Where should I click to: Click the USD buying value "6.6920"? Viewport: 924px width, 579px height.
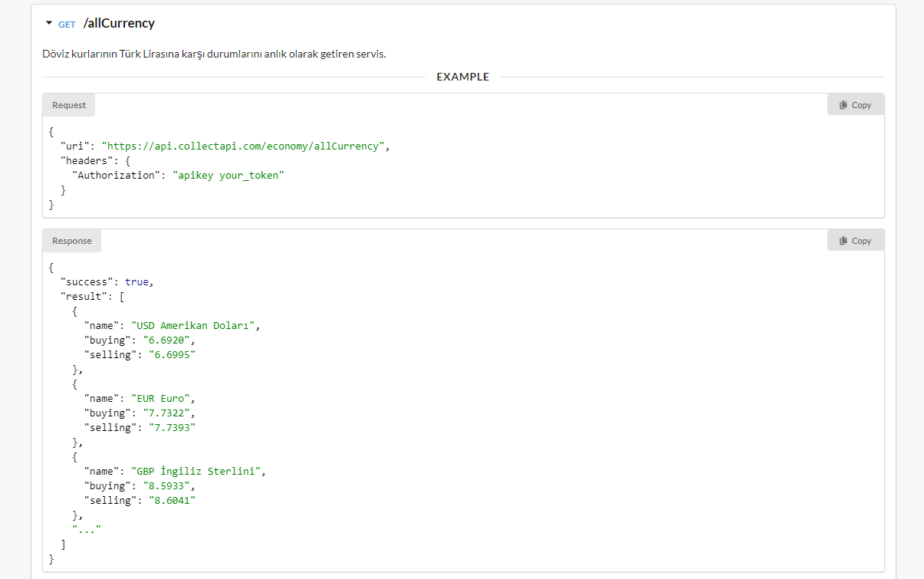(x=166, y=340)
